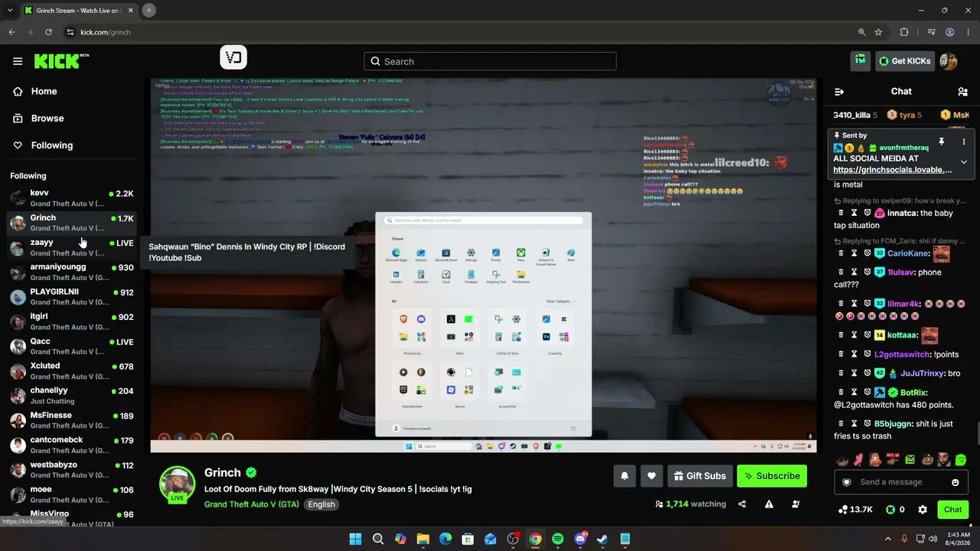Bookmark this page with the star icon
This screenshot has height=551, width=980.
coord(879,32)
